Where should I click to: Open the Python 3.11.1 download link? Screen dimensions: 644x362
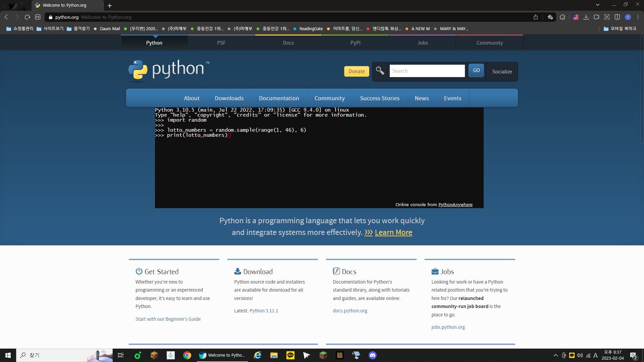(x=264, y=311)
